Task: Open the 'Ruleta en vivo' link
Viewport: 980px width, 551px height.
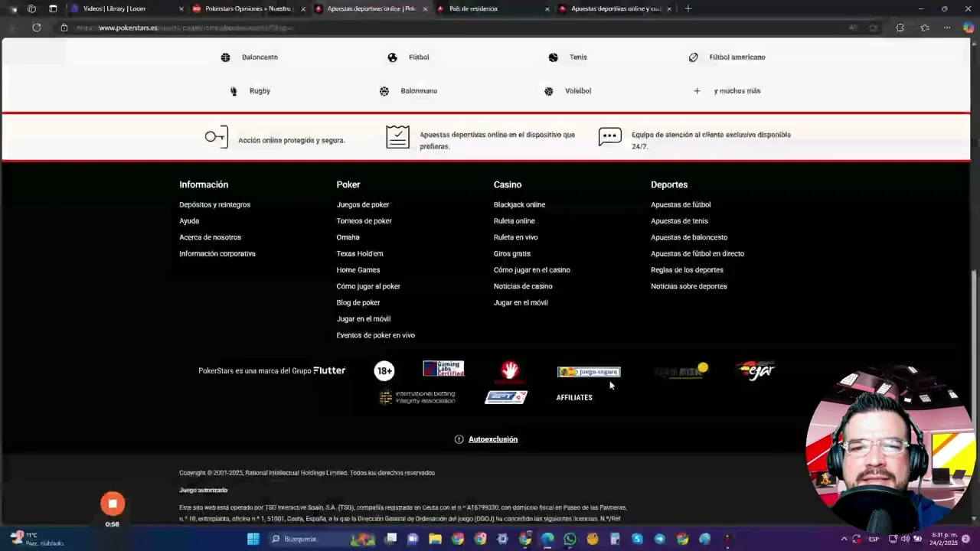Action: click(515, 237)
